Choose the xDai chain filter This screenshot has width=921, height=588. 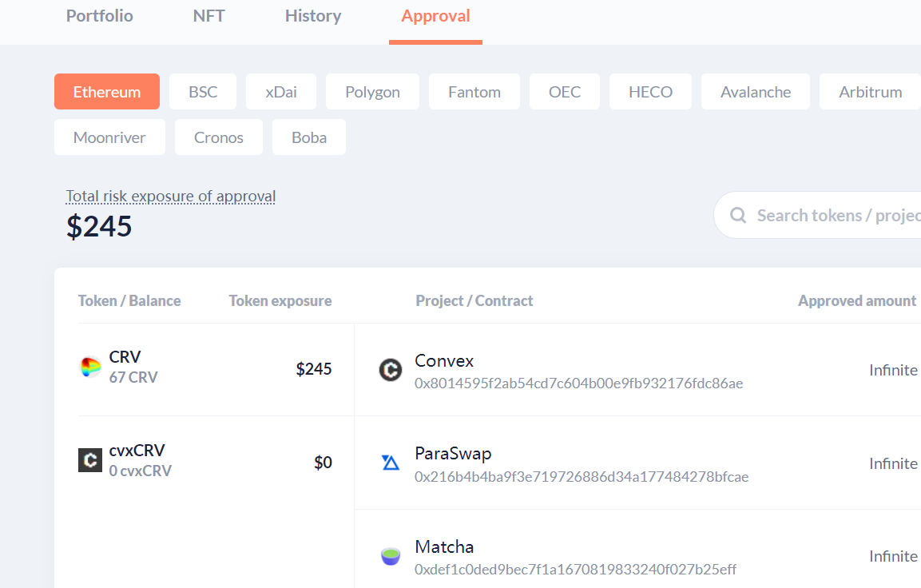click(x=280, y=92)
